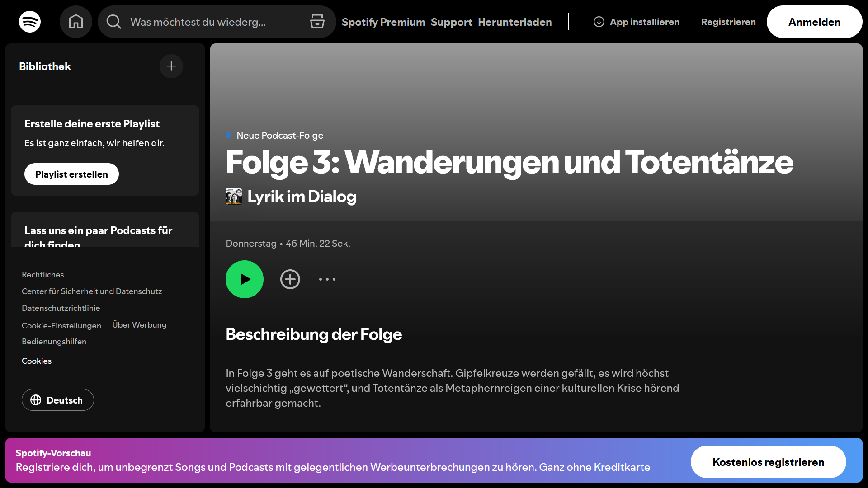Image resolution: width=868 pixels, height=488 pixels.
Task: Click the Registrieren link
Action: pos(728,22)
